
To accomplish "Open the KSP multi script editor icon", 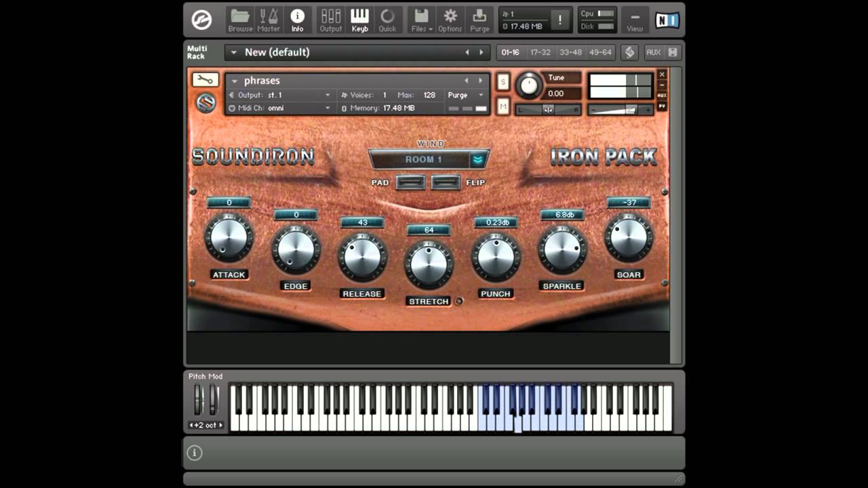I will pos(629,52).
